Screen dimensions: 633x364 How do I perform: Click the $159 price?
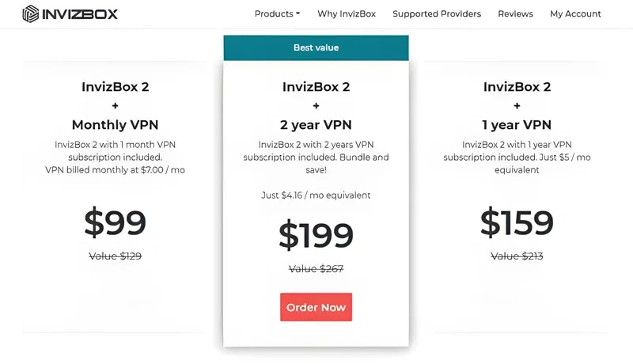point(517,223)
